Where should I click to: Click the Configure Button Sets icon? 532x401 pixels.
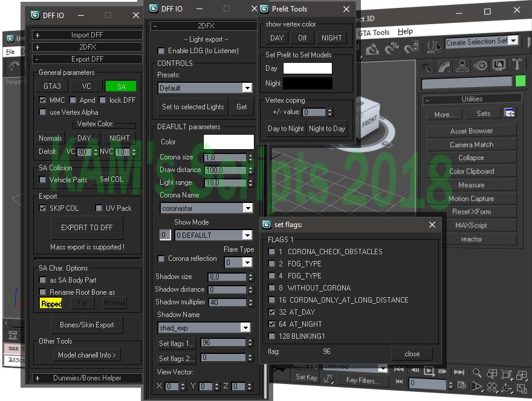pos(510,114)
